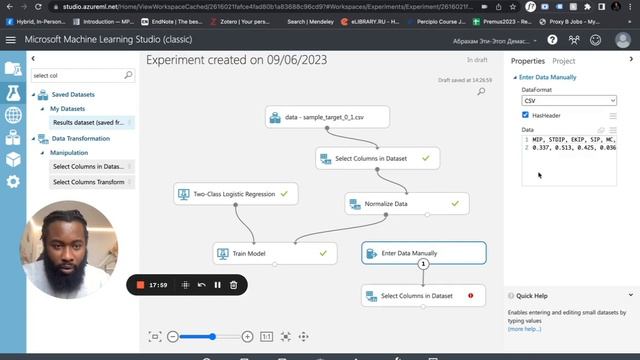Select the Train Model module
The width and height of the screenshot is (640, 360).
pyautogui.click(x=275, y=253)
